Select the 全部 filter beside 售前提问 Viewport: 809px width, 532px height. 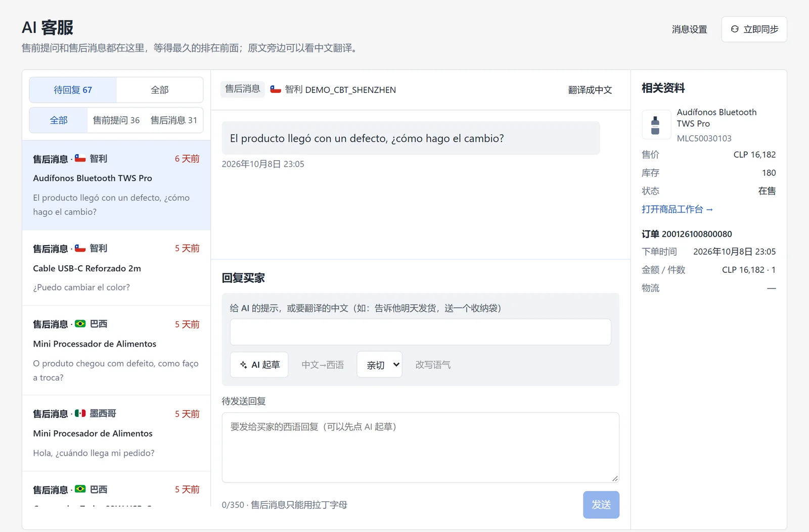[59, 120]
